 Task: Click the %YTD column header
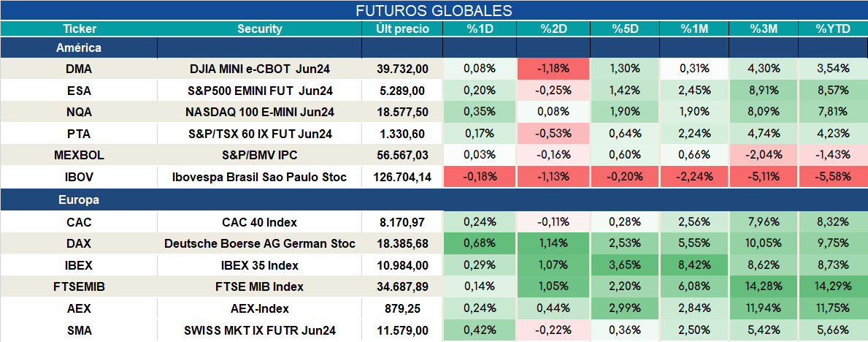click(832, 28)
